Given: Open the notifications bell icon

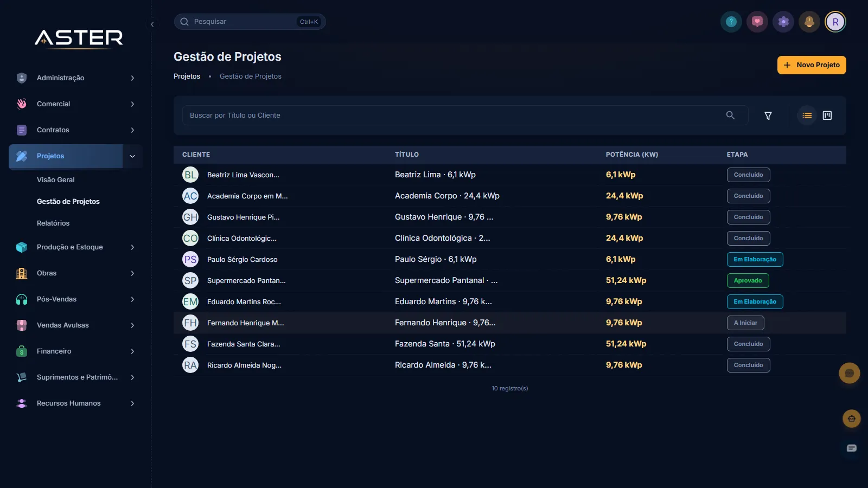Looking at the screenshot, I should pos(809,22).
